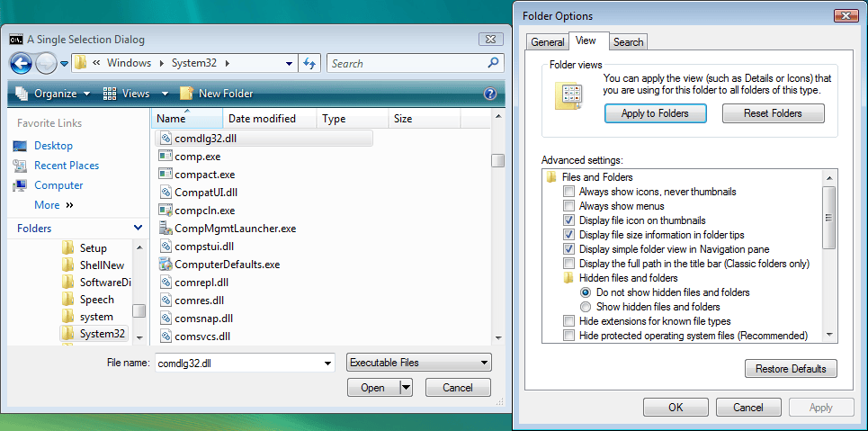Click the Speech folder icon in tree
Viewport: 868px width, 431px height.
point(67,299)
